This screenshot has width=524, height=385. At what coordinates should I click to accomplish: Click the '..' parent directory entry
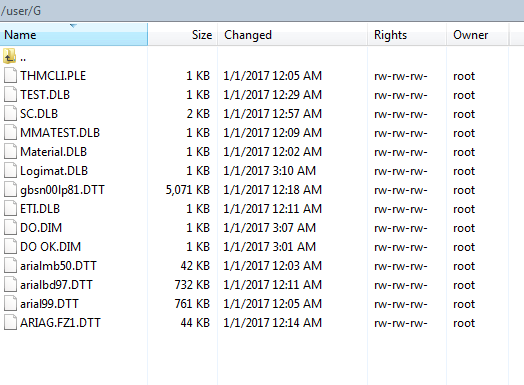[23, 59]
